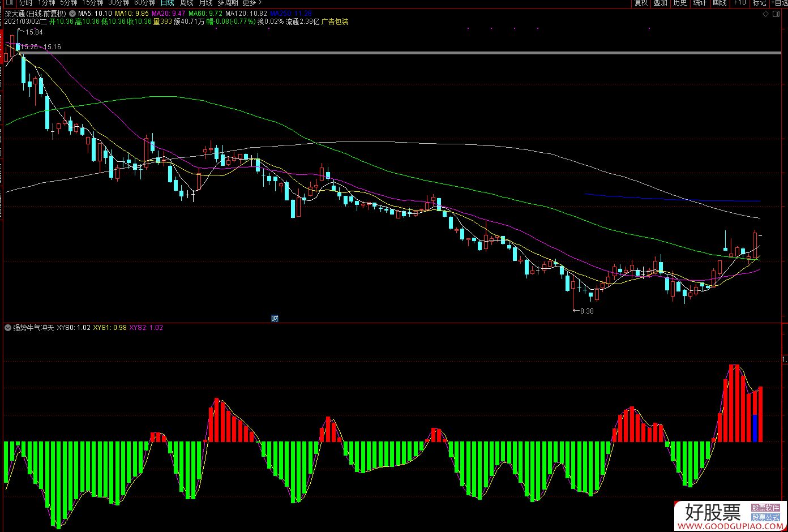Screen dimensions: 788x532
Task: Select the 15分钟 period tab
Action: [x=93, y=3]
